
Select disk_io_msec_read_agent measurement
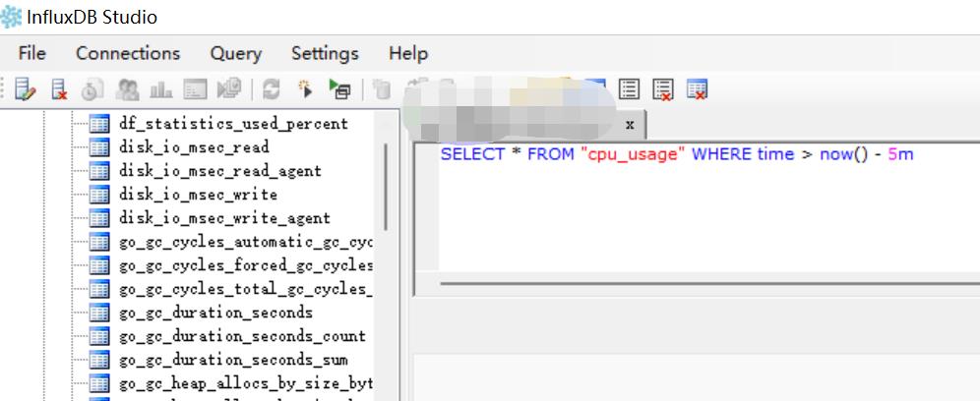coord(220,171)
